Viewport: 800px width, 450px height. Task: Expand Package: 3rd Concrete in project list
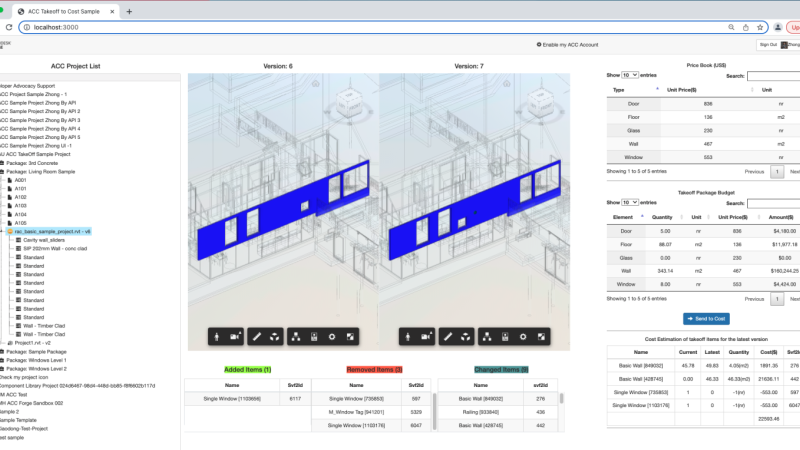(2, 163)
